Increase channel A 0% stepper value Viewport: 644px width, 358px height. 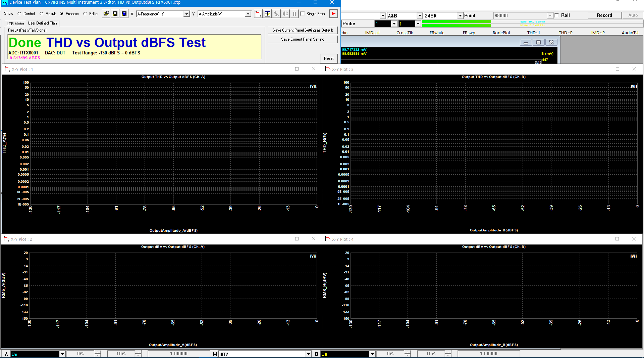coord(98,352)
